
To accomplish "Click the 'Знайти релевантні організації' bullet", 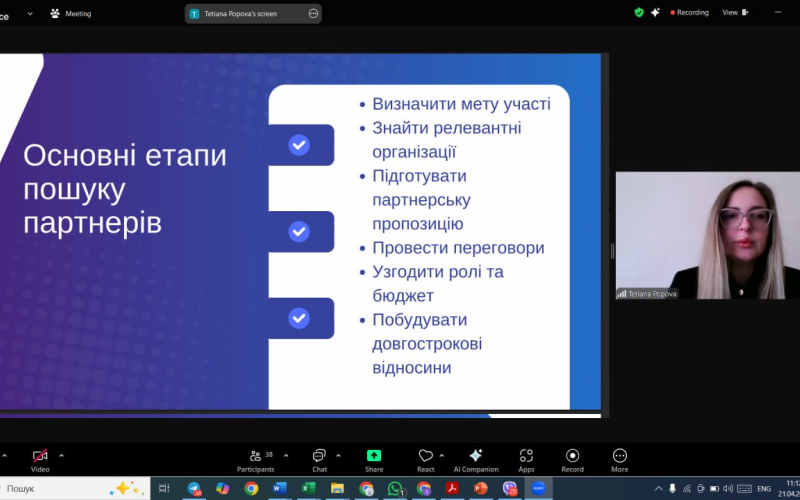I will point(446,140).
